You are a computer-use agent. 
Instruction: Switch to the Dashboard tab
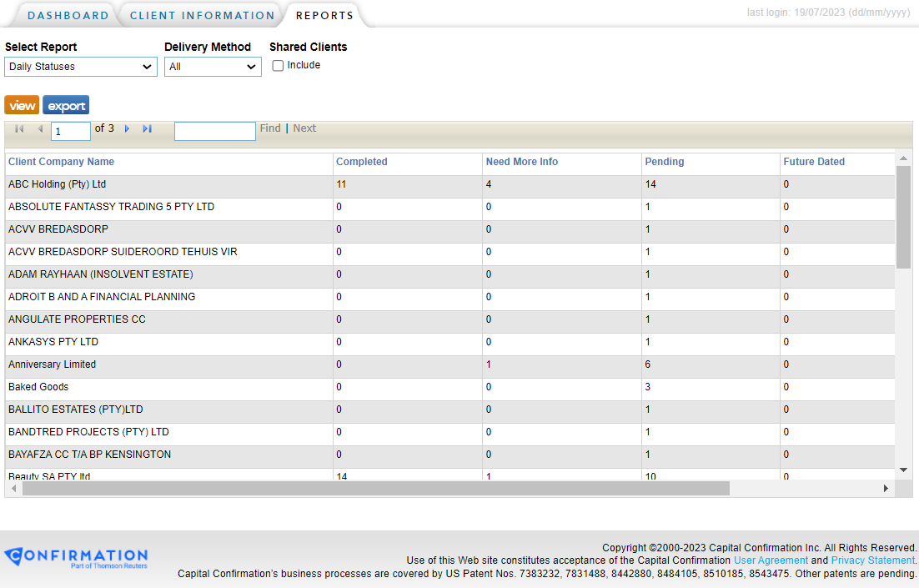(x=68, y=15)
